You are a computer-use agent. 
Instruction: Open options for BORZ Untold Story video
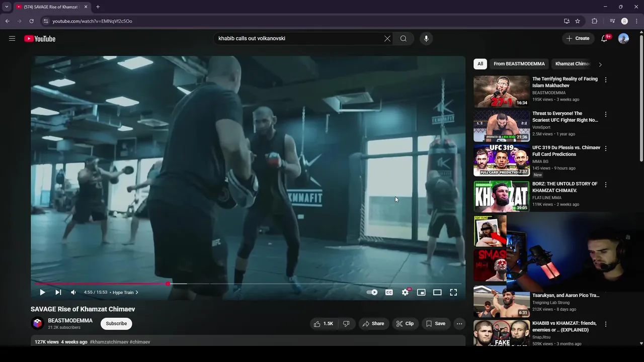606,185
